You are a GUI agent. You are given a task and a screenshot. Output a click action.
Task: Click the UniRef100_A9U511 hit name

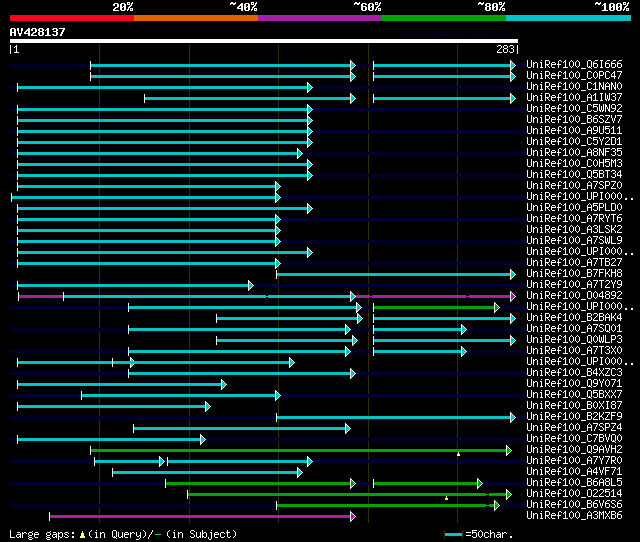(x=574, y=131)
